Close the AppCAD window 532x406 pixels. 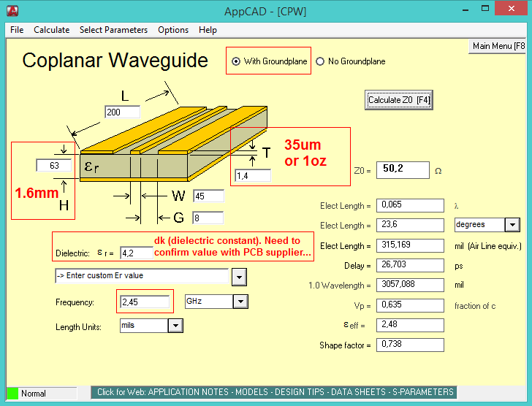(512, 9)
